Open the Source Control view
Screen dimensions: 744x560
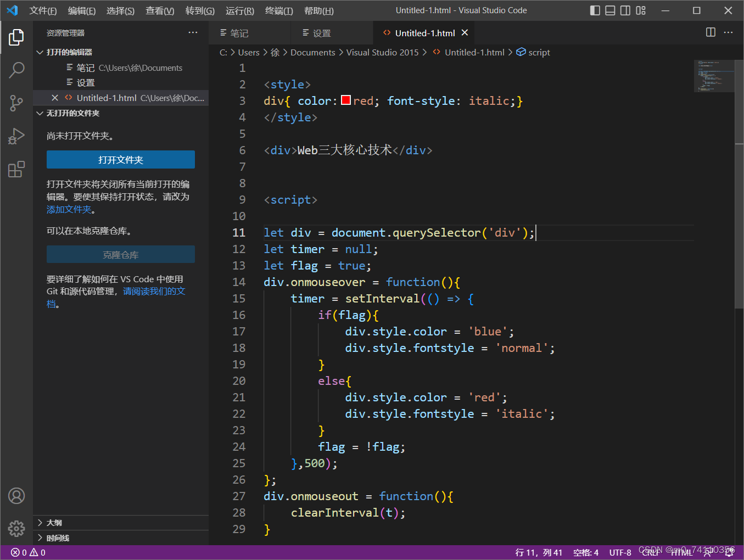coord(16,103)
